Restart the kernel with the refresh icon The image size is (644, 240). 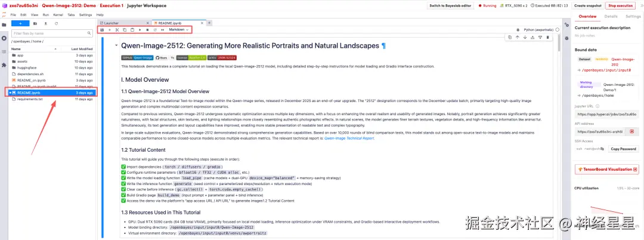point(155,30)
